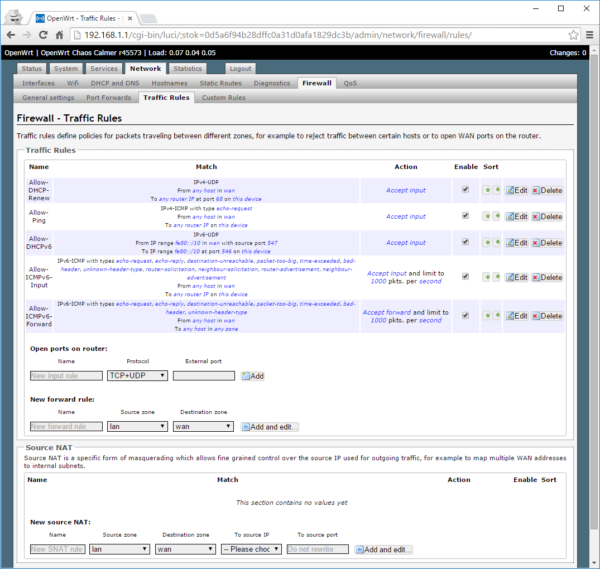Uncheck Enable for the Allow-Ping rule
Viewport: 600px width, 569px height.
[465, 216]
